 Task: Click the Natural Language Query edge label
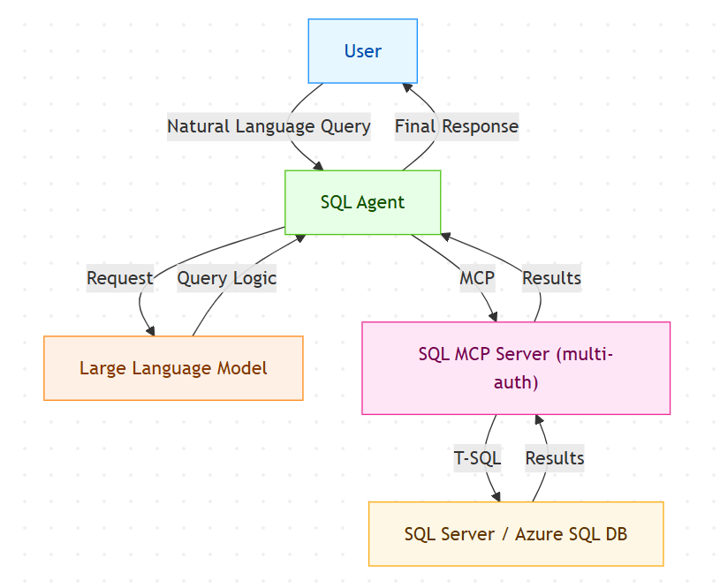click(269, 126)
